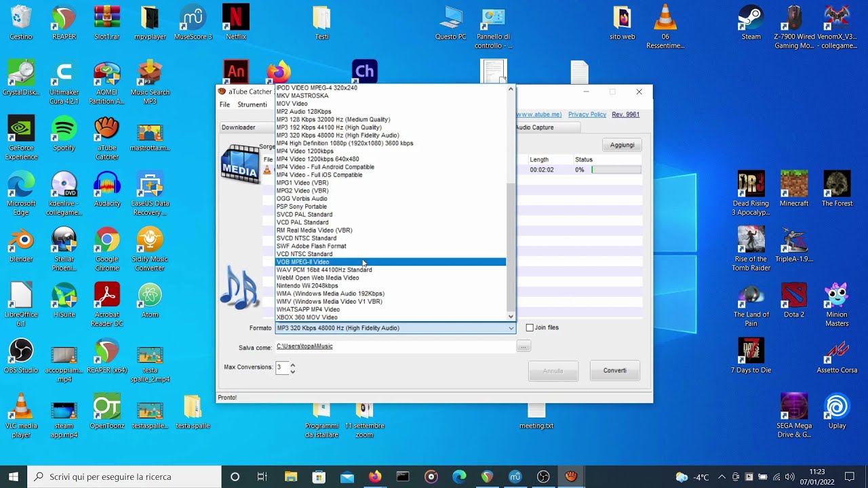Open the Privacy Policy link

pyautogui.click(x=587, y=115)
